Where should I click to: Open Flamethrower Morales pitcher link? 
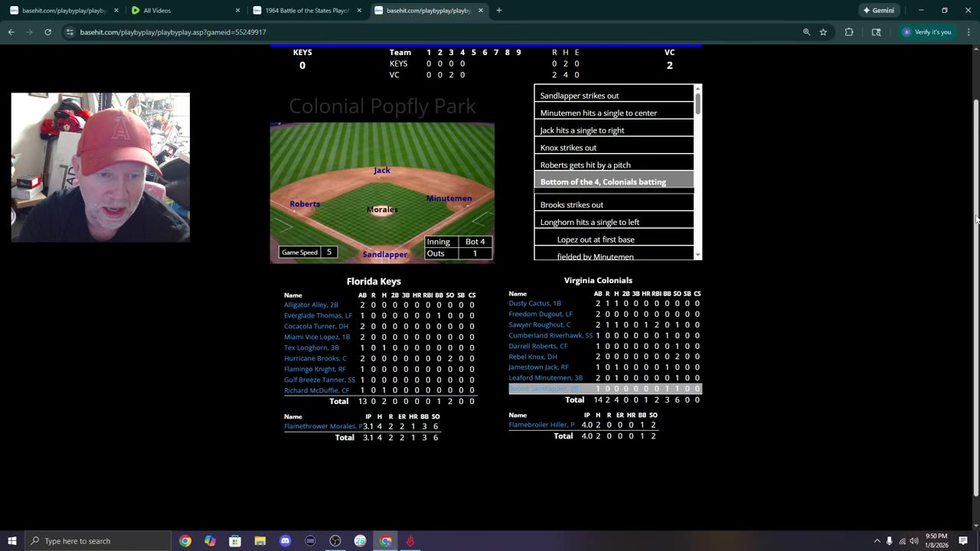click(322, 426)
